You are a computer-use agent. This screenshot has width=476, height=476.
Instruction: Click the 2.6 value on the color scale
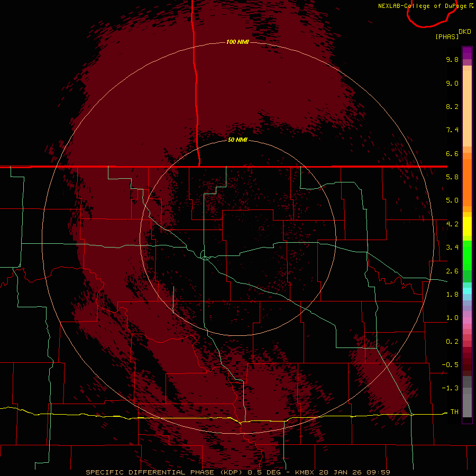tap(452, 271)
